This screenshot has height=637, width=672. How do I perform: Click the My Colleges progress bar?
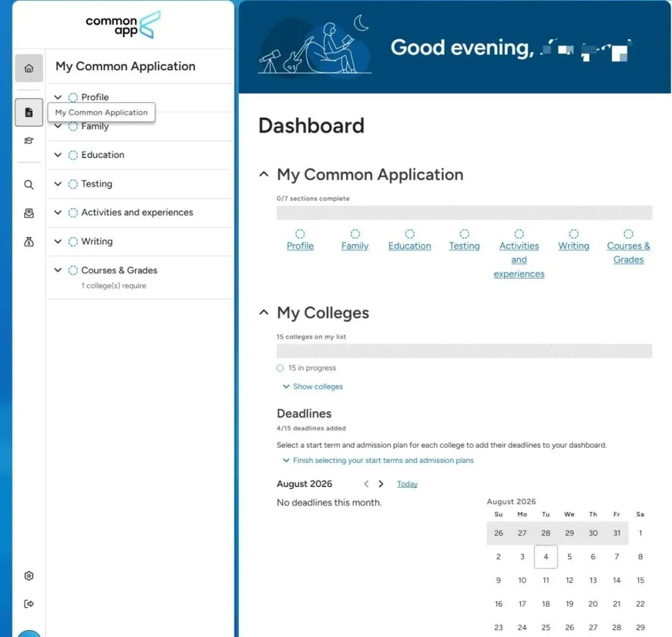point(464,351)
